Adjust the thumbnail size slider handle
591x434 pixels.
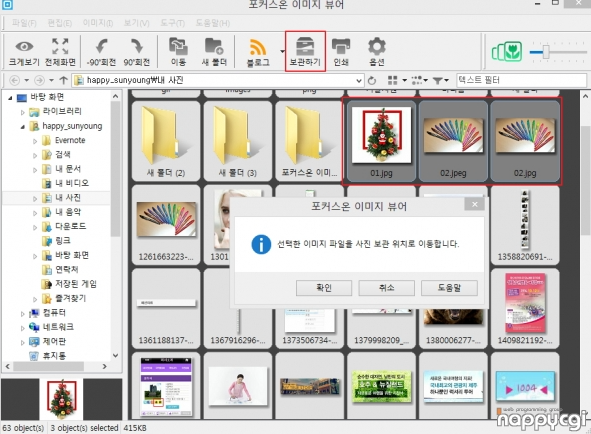pyautogui.click(x=546, y=52)
